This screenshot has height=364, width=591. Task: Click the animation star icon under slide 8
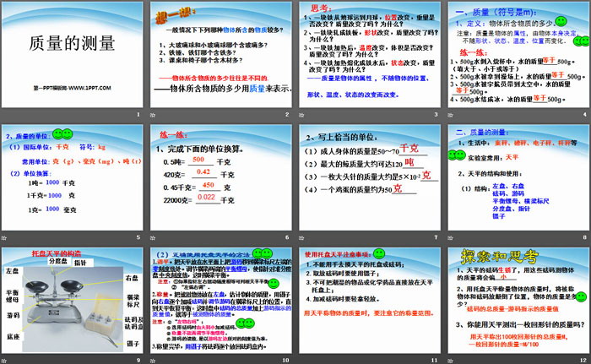(x=450, y=237)
